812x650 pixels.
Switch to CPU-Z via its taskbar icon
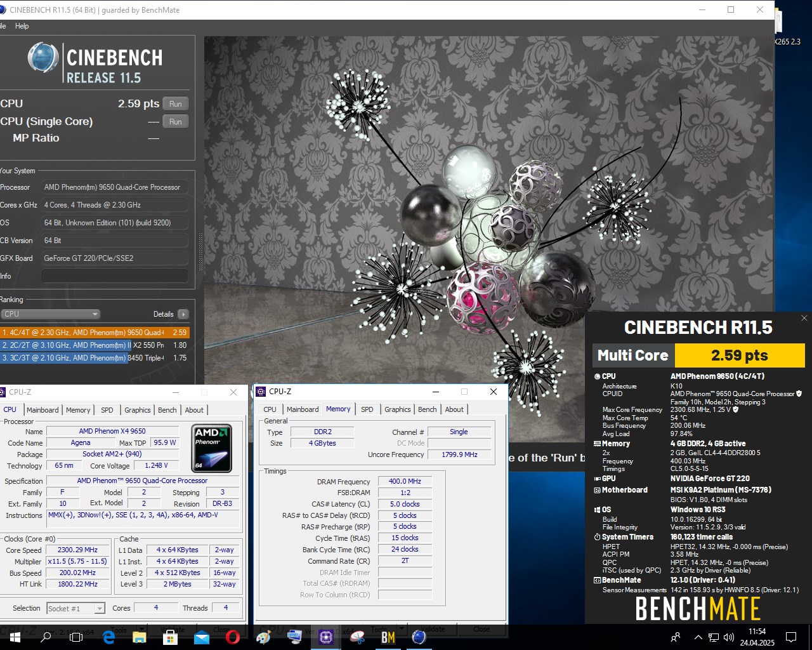(326, 637)
